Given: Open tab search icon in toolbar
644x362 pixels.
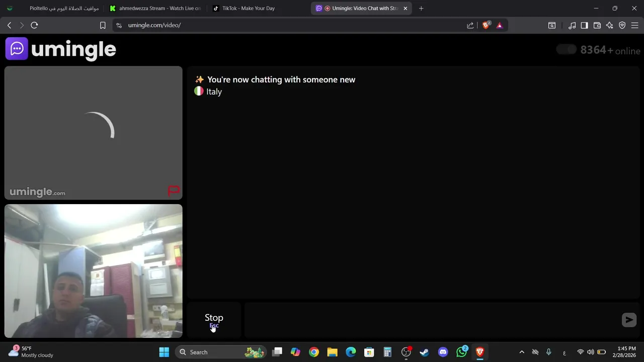Looking at the screenshot, I should tap(552, 25).
